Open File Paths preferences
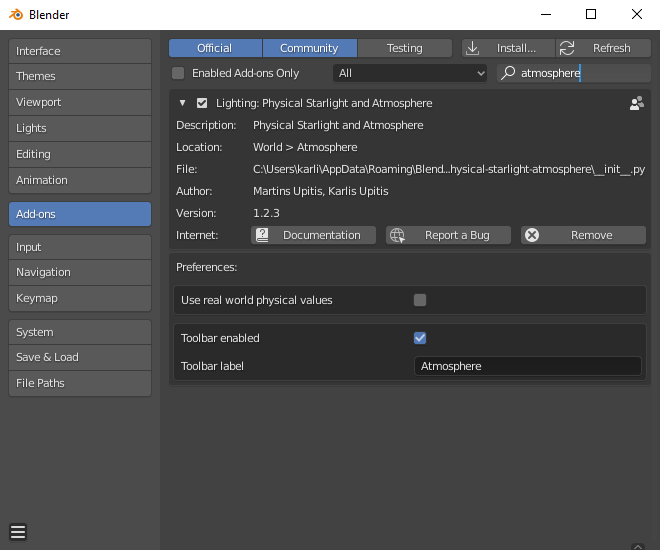Screen dimensions: 660x550 (x=80, y=383)
